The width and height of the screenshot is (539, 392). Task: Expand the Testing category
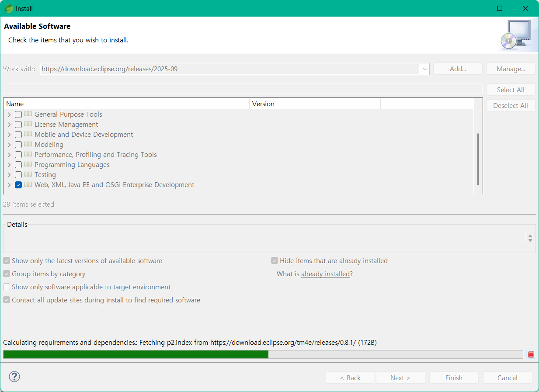9,175
